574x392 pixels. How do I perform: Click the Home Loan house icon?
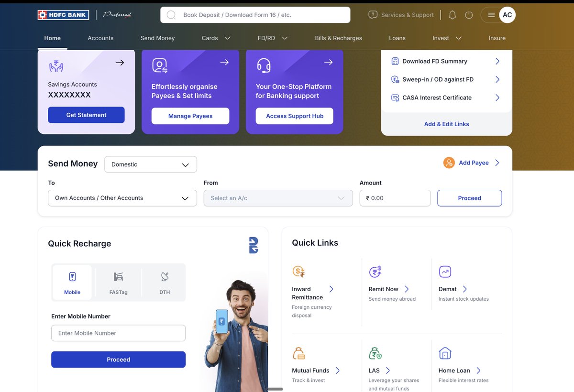pyautogui.click(x=445, y=353)
